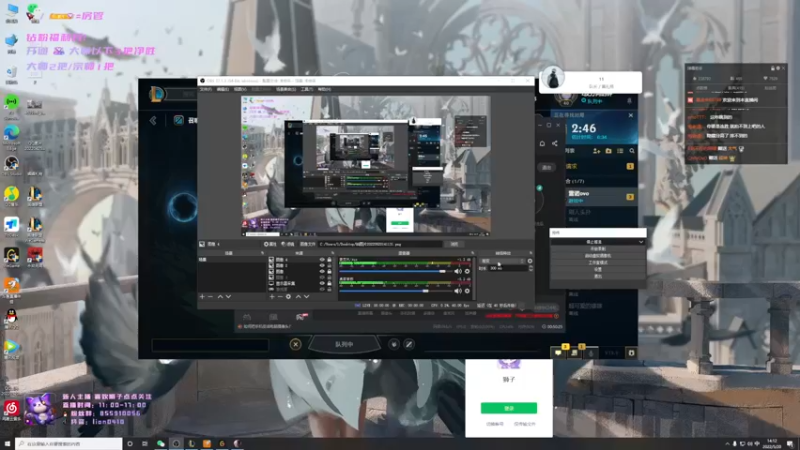Go back with League client arrow
The width and height of the screenshot is (800, 450).
coord(153,120)
